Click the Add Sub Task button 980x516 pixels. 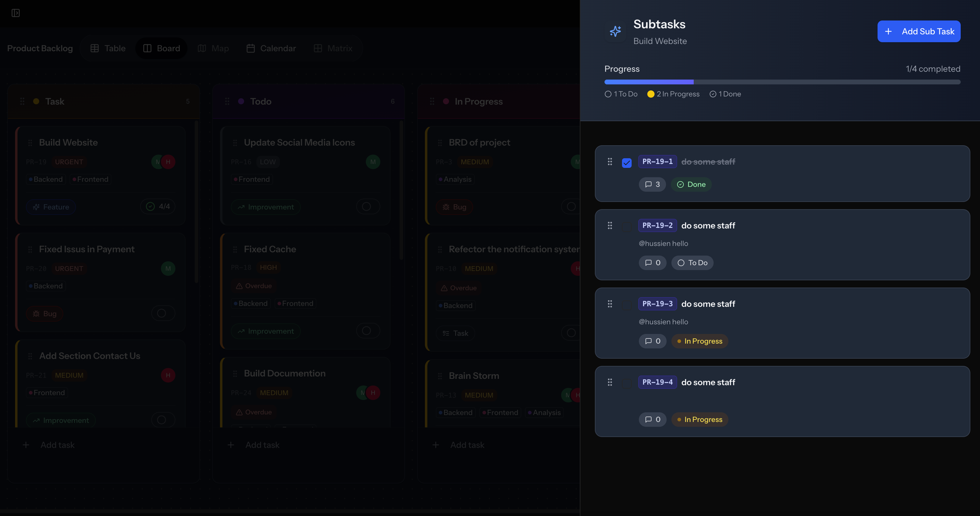(x=918, y=32)
